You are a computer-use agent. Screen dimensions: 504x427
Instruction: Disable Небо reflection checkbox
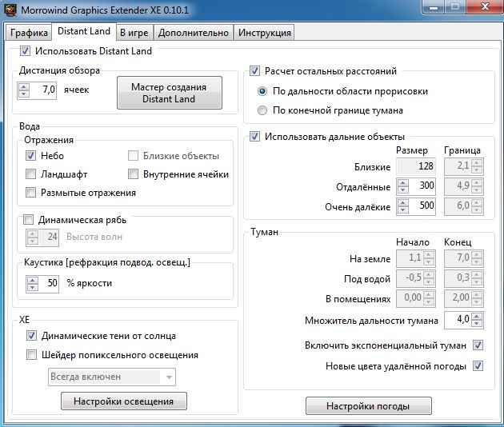pos(30,156)
